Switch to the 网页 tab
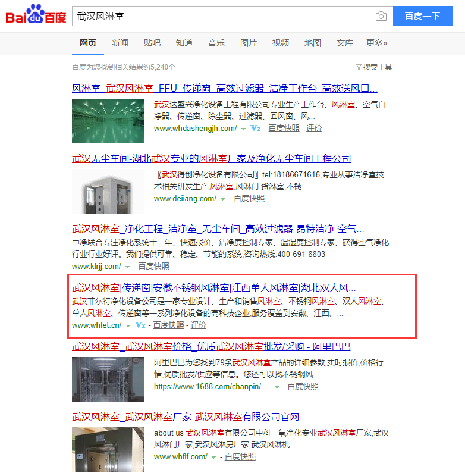465x476 pixels. click(88, 43)
